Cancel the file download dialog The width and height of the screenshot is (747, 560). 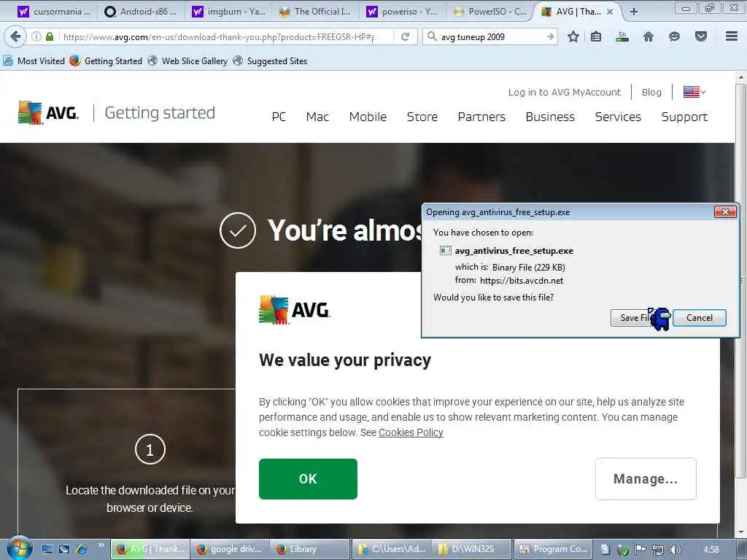pyautogui.click(x=700, y=318)
